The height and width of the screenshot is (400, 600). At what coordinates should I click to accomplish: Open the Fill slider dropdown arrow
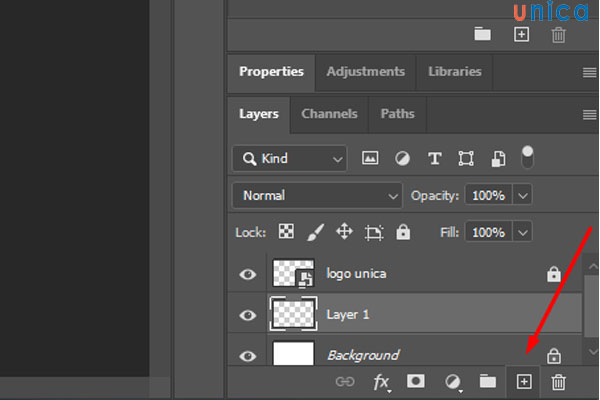[523, 232]
